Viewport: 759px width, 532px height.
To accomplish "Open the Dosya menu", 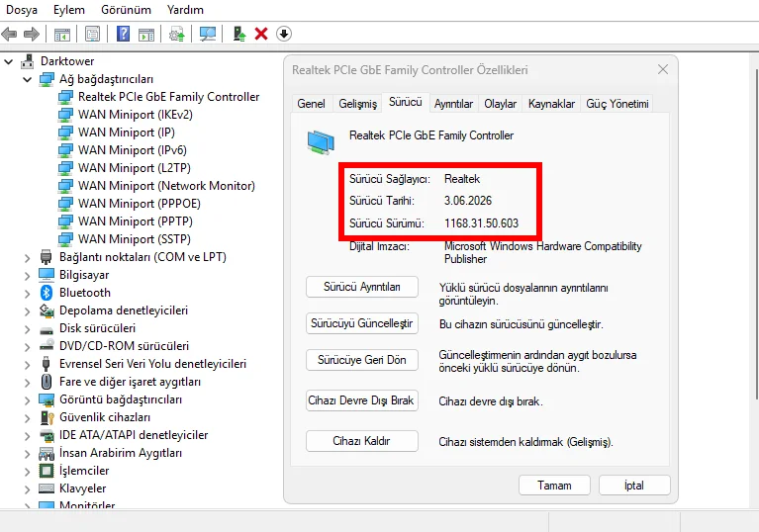I will pos(22,10).
